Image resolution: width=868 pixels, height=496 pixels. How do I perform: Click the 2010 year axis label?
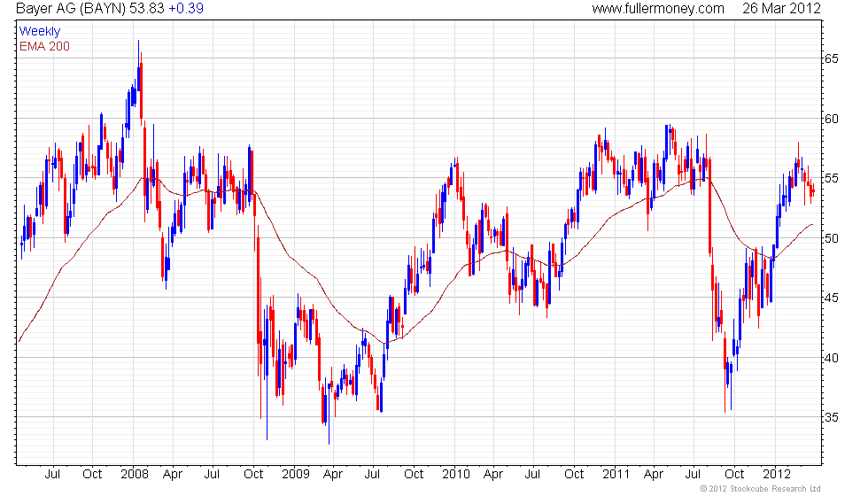point(456,474)
